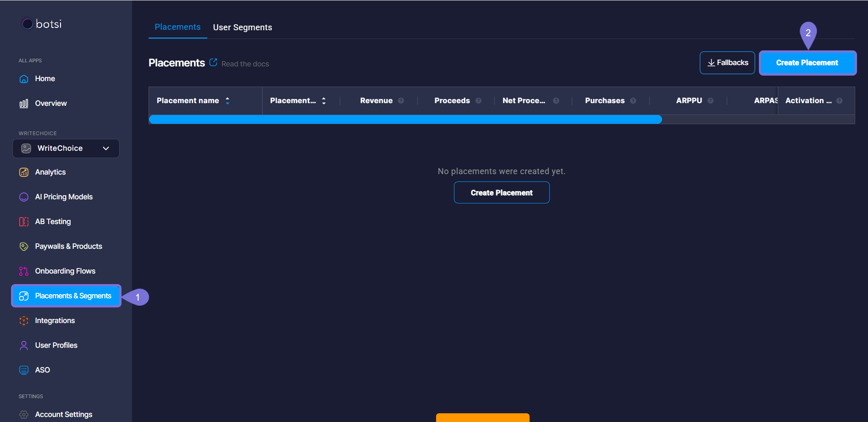Open Overview via its bar chart icon
The width and height of the screenshot is (868, 422).
24,104
